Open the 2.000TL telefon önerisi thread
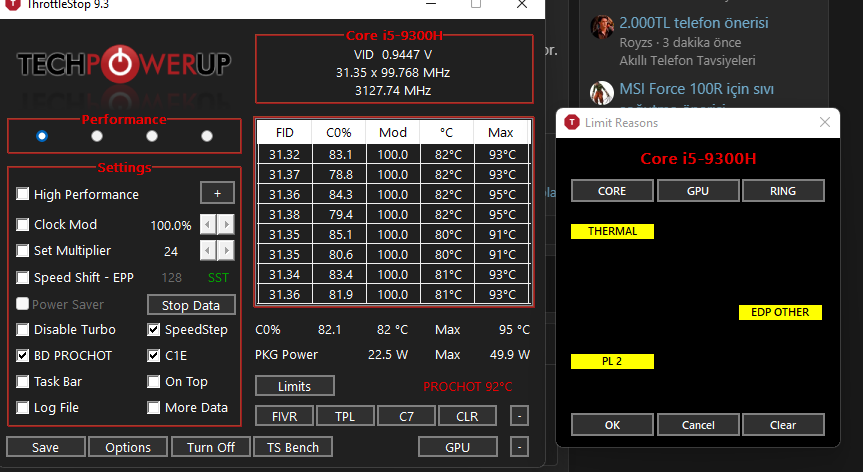863x472 pixels. point(693,23)
